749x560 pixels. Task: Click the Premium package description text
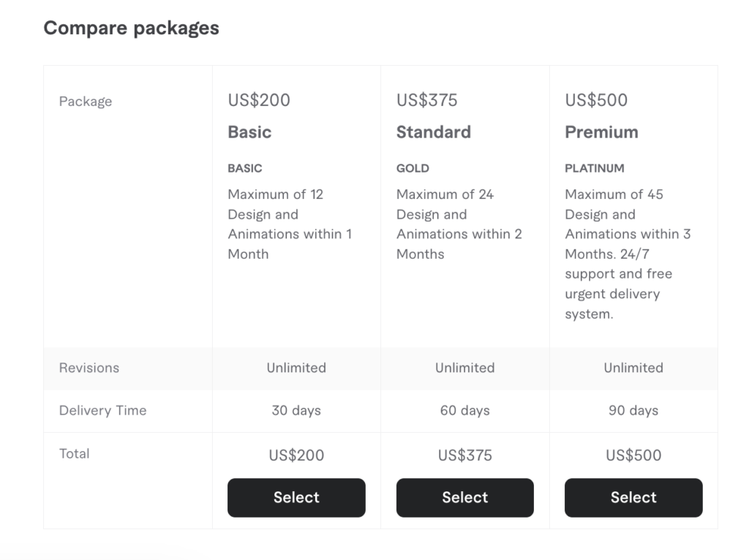(x=628, y=254)
